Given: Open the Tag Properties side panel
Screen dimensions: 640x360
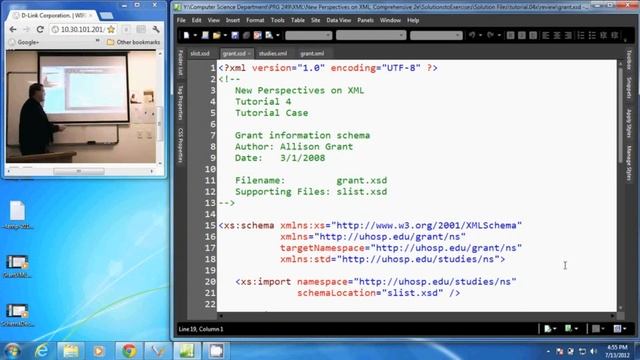Looking at the screenshot, I should click(x=180, y=102).
